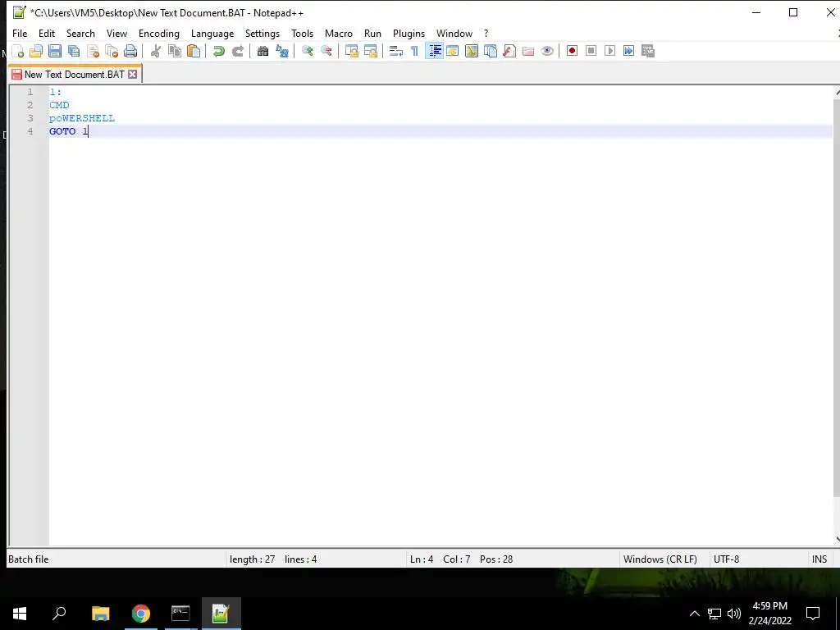Open the Plugins menu

409,33
